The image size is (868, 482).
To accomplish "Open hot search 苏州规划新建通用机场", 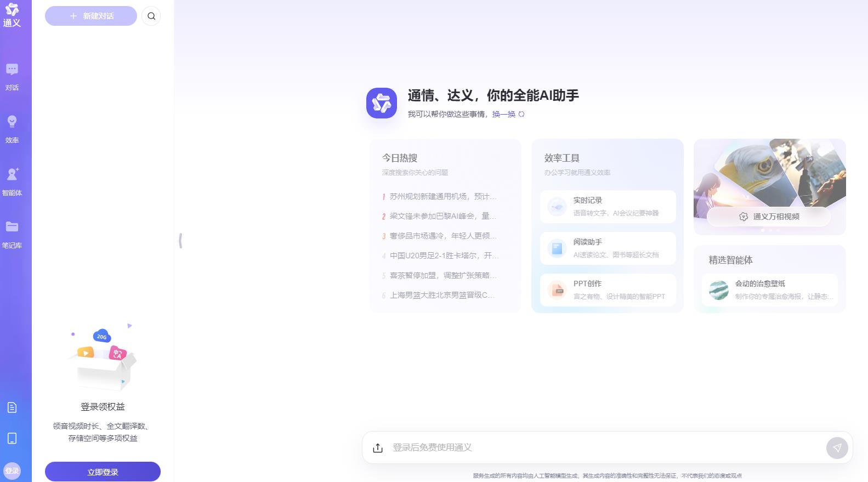I will pyautogui.click(x=439, y=196).
